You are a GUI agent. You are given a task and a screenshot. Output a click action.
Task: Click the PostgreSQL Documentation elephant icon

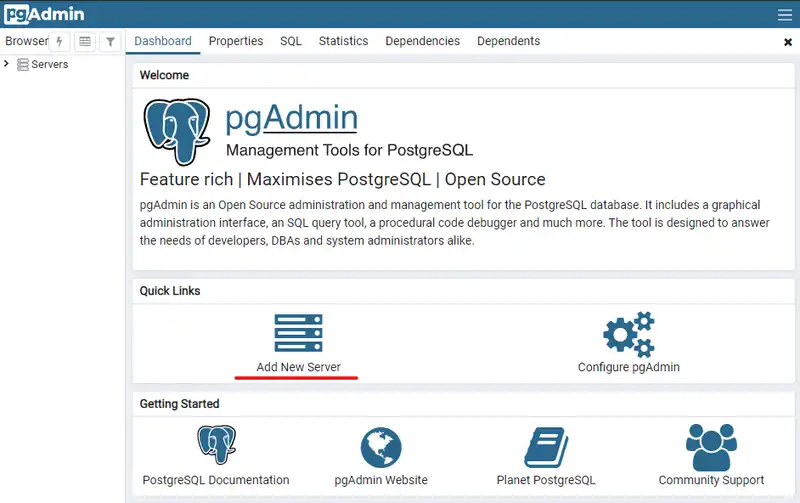216,446
